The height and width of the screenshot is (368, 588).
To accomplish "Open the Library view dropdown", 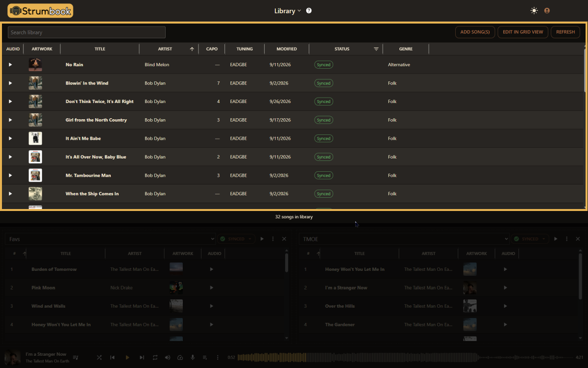I will [288, 11].
